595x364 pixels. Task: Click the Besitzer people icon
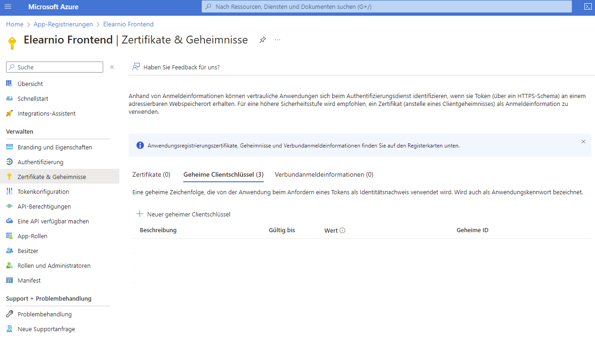pyautogui.click(x=9, y=251)
